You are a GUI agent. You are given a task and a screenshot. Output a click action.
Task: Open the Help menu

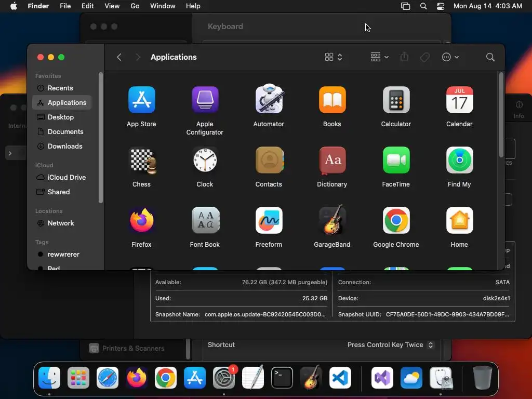pos(193,6)
